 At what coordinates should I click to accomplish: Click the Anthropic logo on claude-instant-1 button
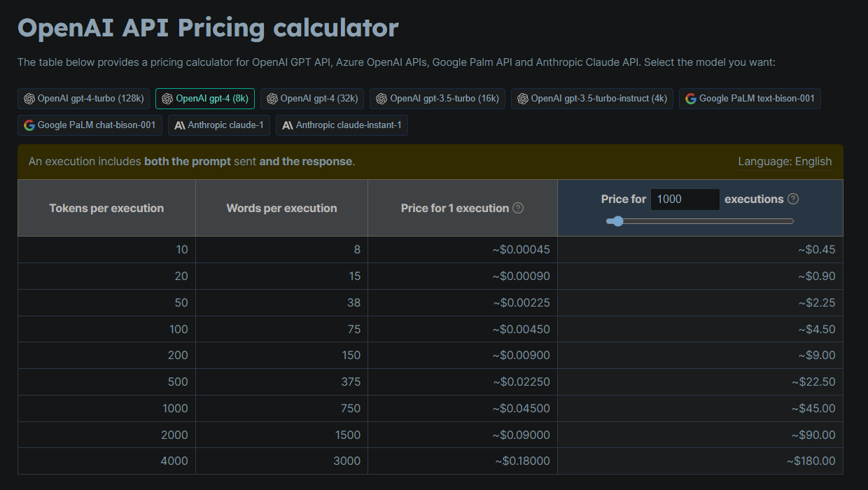coord(288,125)
